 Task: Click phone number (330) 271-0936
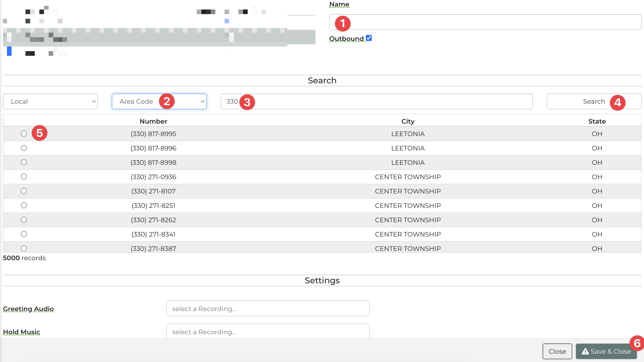153,177
